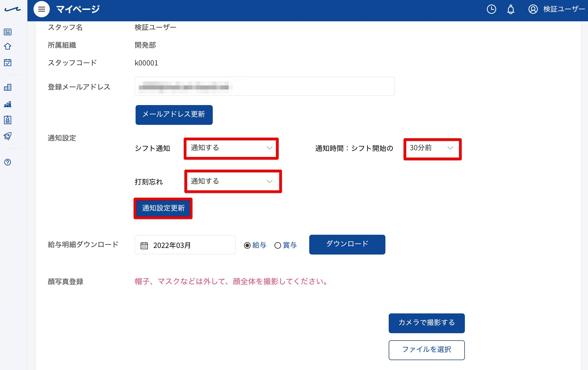The image size is (588, 370).
Task: Click the 通知設定 section label
Action: coord(62,138)
